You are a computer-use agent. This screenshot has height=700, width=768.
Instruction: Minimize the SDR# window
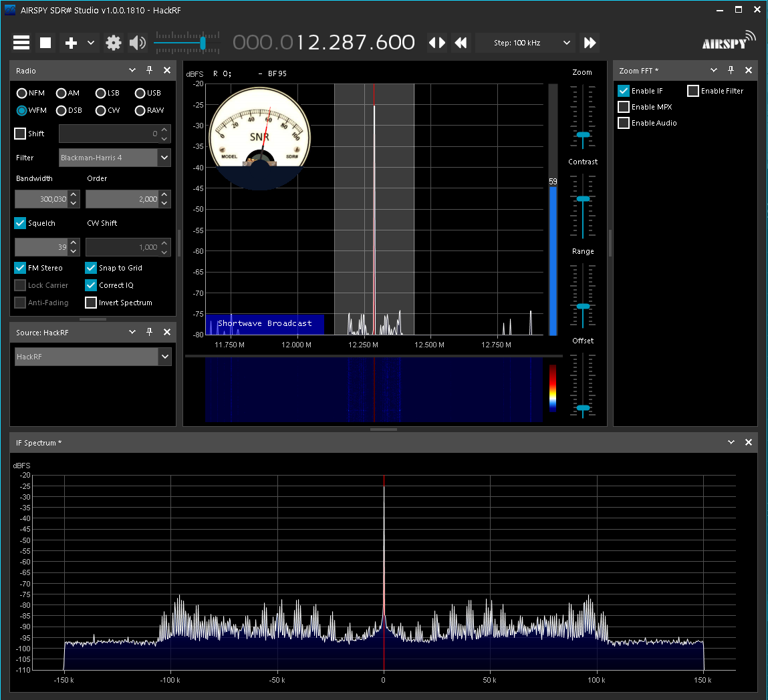point(719,10)
